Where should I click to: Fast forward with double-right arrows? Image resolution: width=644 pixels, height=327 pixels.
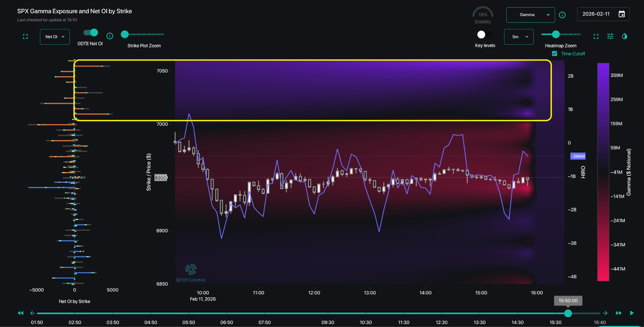(619, 313)
